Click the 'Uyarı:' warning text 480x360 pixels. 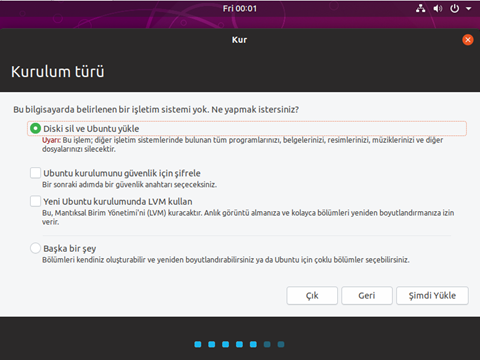point(51,140)
